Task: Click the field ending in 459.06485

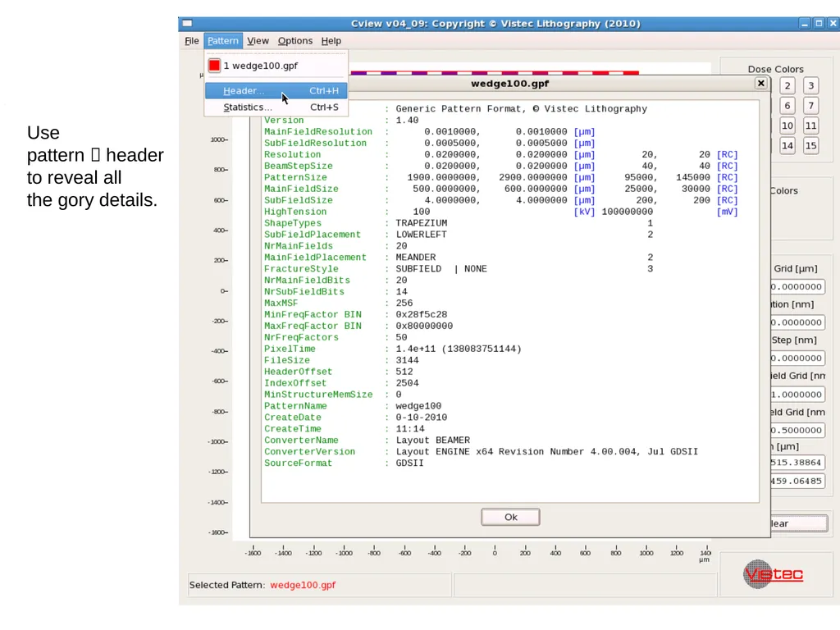Action: [797, 481]
